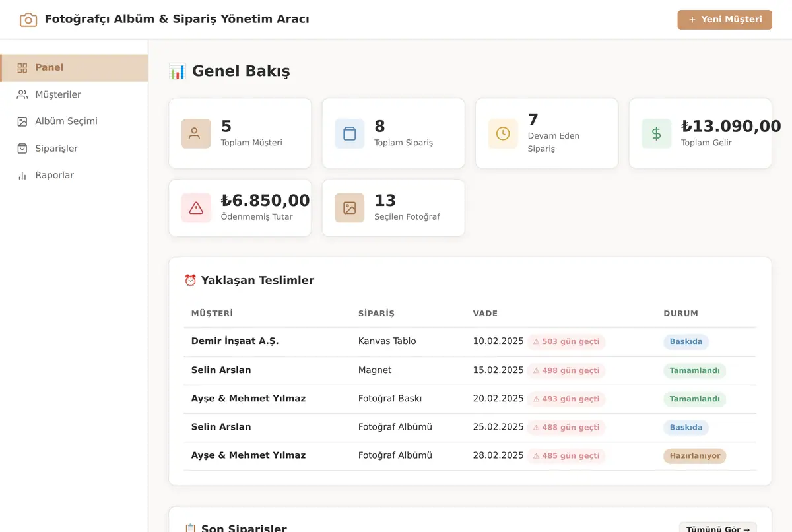Click the Raporlar bar chart icon

[22, 176]
